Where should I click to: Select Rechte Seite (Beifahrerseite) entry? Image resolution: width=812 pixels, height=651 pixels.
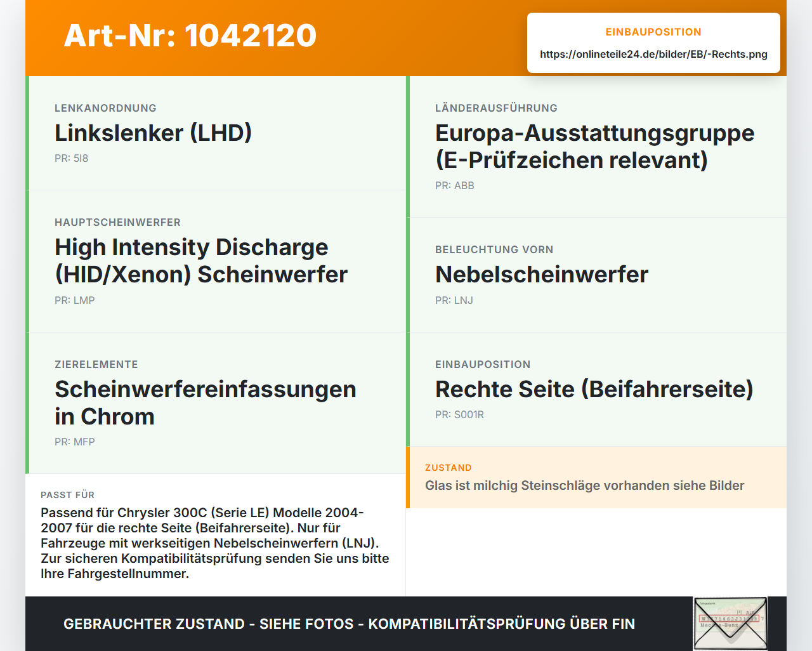point(596,389)
